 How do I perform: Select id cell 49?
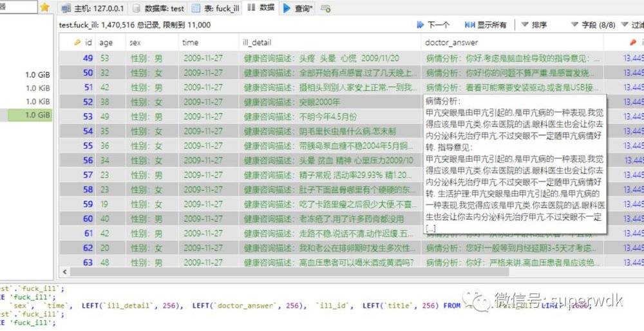[78, 59]
